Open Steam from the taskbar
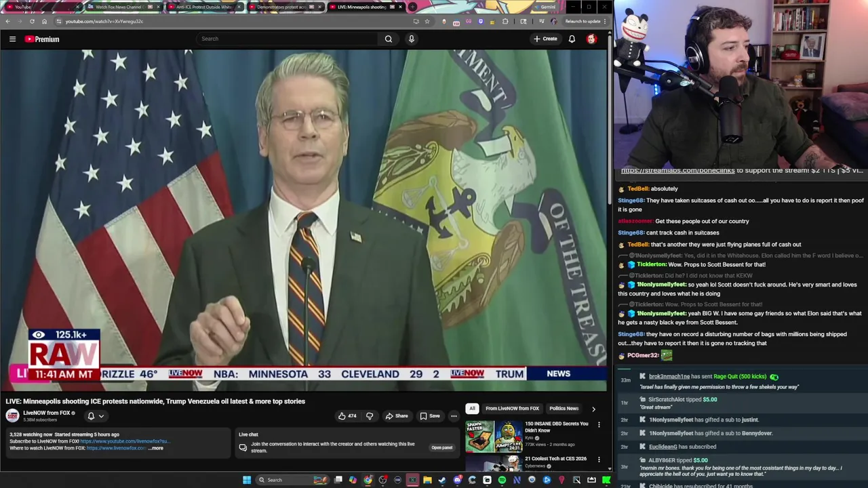The width and height of the screenshot is (868, 488). click(442, 480)
